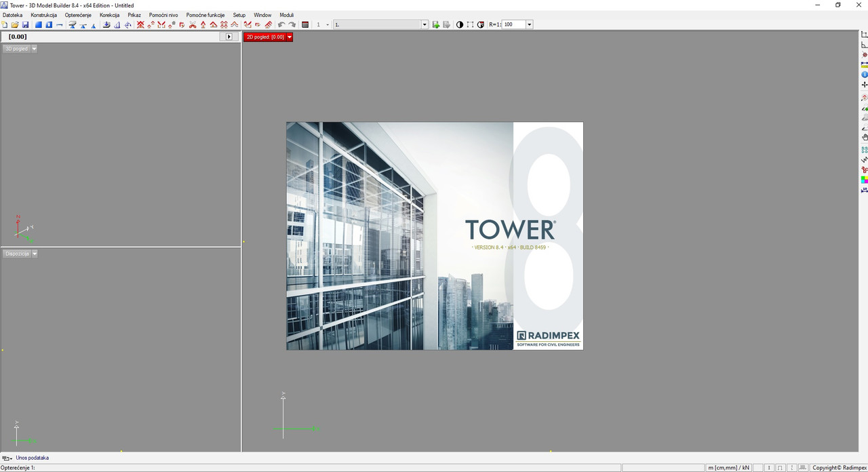Open file with the yellow folder icon
The image size is (868, 472).
[15, 24]
